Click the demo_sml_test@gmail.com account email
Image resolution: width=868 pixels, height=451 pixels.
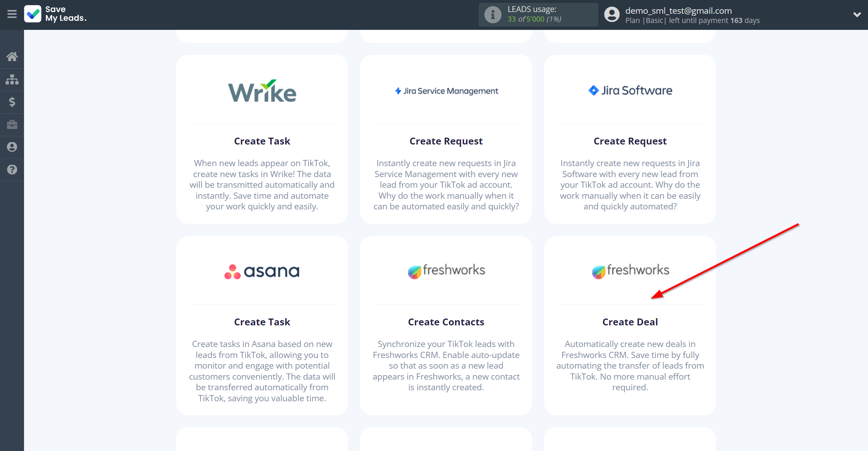pos(678,11)
